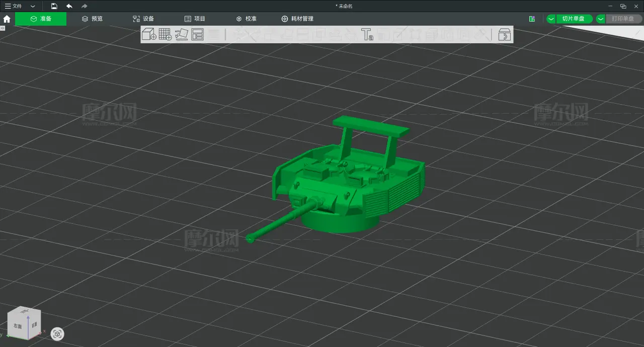The image size is (644, 347).
Task: Open the 文件 file menu
Action: [x=14, y=6]
